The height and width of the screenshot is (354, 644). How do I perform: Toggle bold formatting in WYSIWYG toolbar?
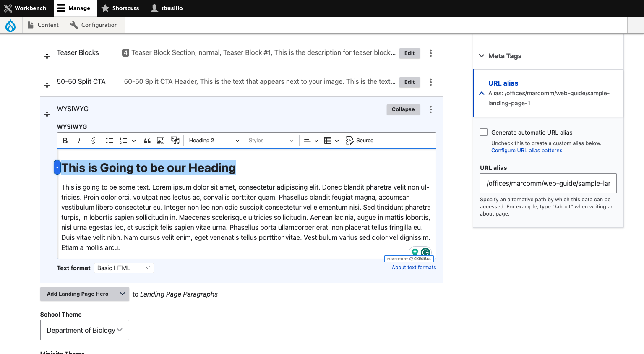[x=65, y=141]
